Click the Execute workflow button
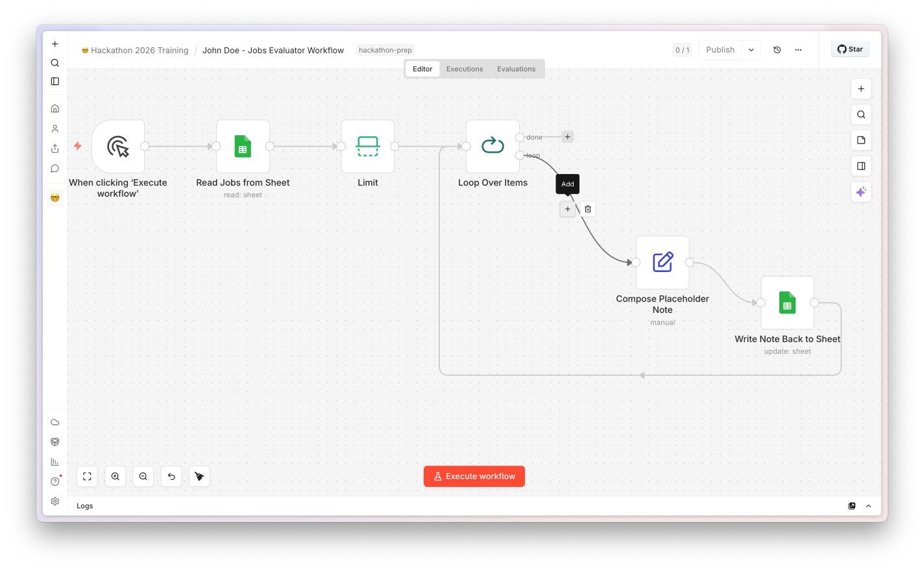The height and width of the screenshot is (570, 924). point(474,477)
